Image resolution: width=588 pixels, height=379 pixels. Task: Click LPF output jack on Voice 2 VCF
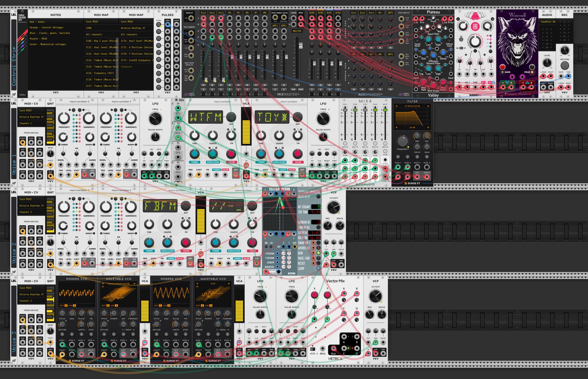(x=334, y=264)
